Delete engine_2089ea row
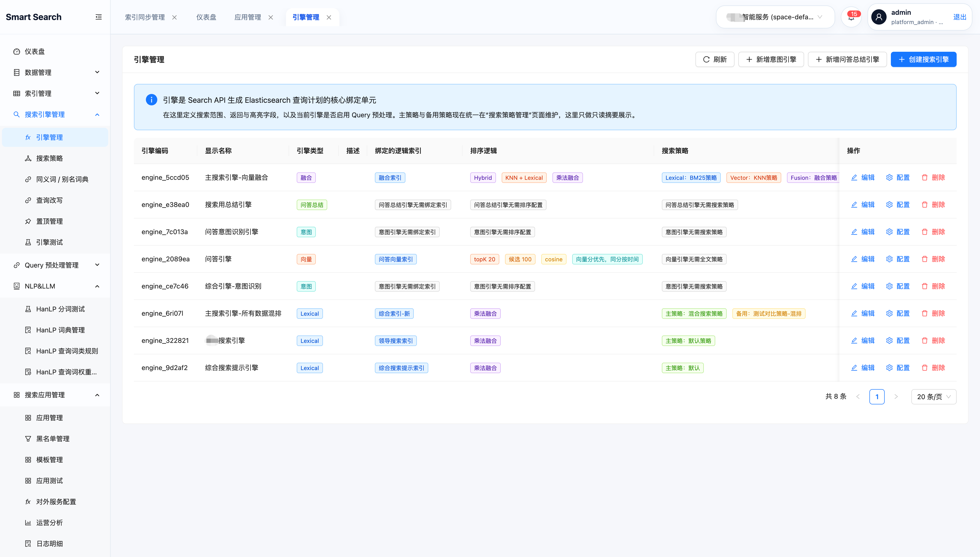Image resolution: width=980 pixels, height=557 pixels. (933, 259)
